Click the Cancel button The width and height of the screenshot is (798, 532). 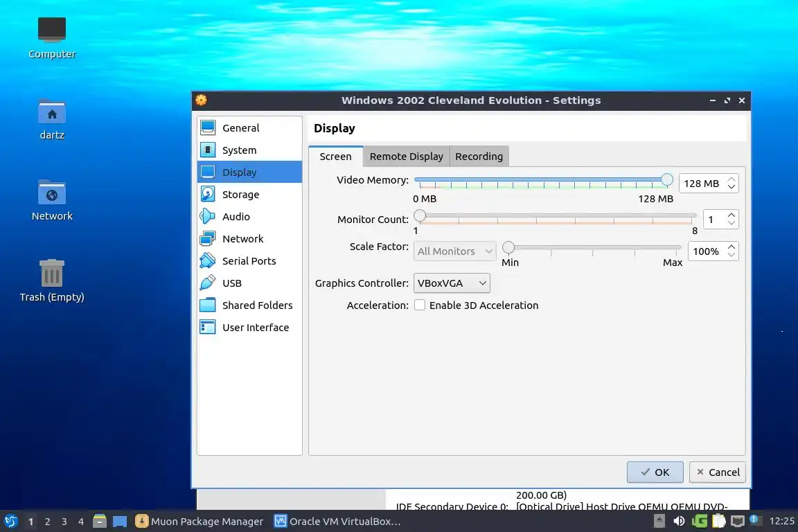718,472
